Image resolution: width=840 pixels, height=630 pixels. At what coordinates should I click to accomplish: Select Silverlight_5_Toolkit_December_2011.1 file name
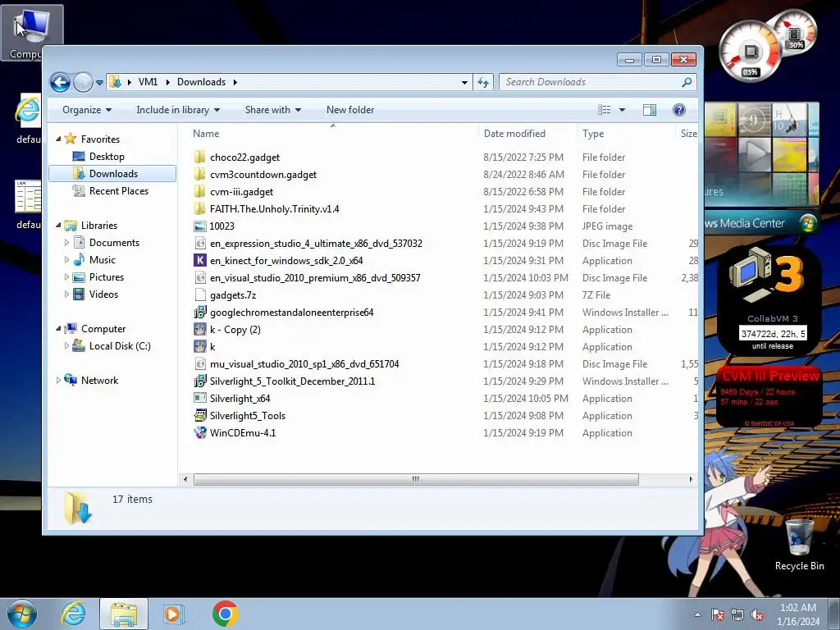point(293,381)
